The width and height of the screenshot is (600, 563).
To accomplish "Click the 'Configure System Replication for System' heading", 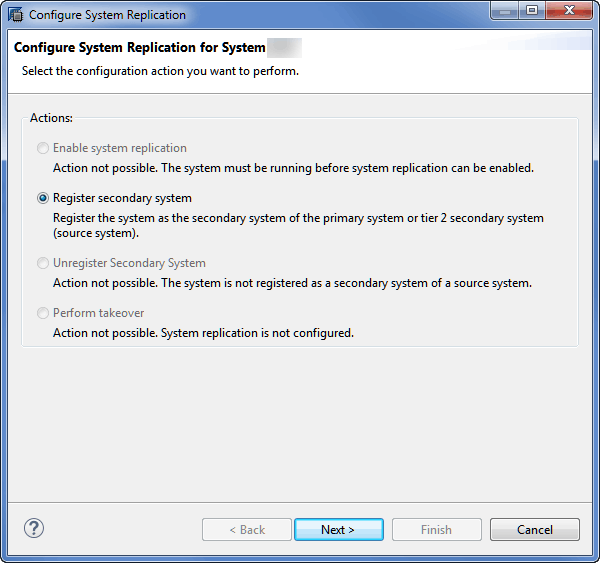I will coord(140,48).
